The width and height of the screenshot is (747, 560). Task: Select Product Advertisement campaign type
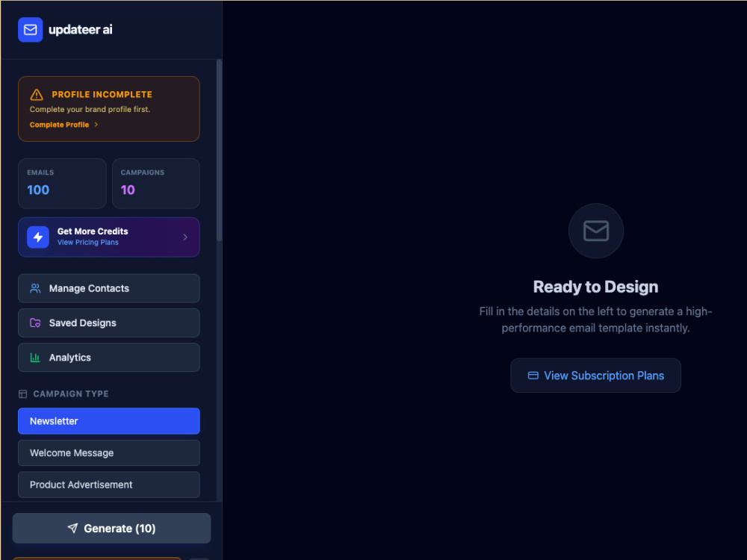pyautogui.click(x=109, y=485)
